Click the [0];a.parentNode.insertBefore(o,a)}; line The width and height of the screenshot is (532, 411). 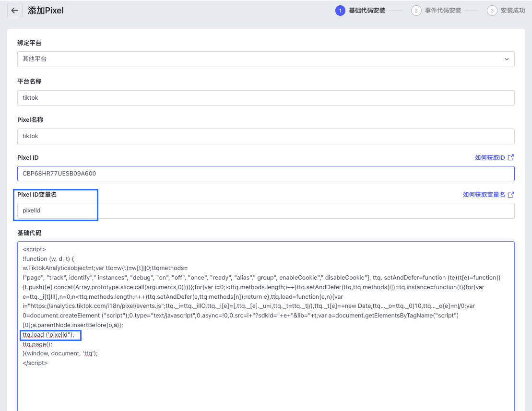pos(73,325)
